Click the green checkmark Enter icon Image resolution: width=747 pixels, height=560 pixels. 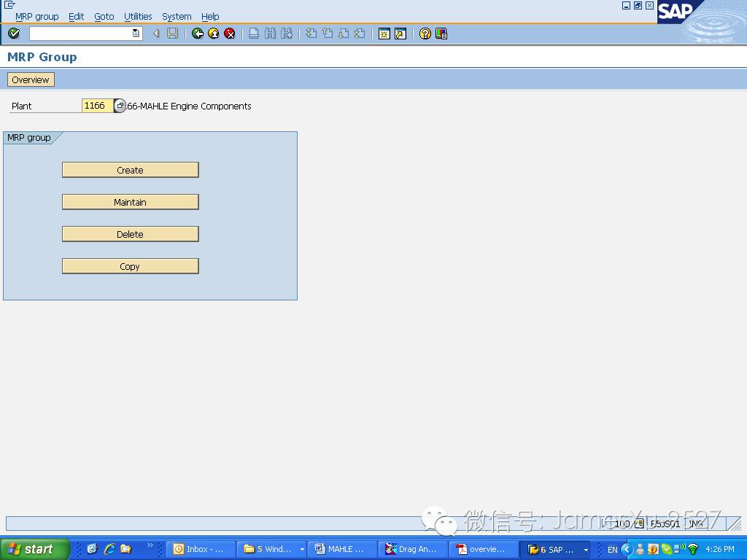(x=14, y=34)
